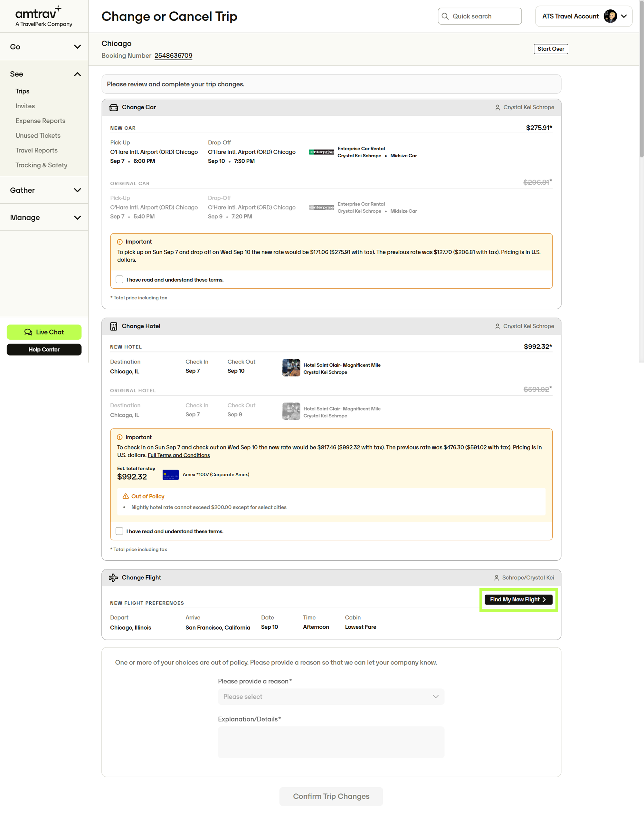This screenshot has height=814, width=644.
Task: Click the page vertical scrollbar
Action: pyautogui.click(x=641, y=79)
